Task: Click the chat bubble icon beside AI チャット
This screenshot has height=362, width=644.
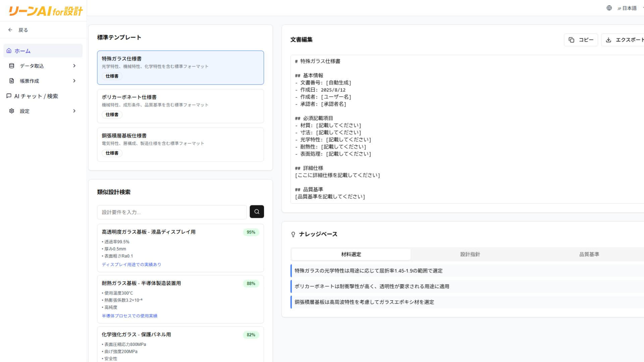Action: 9,96
